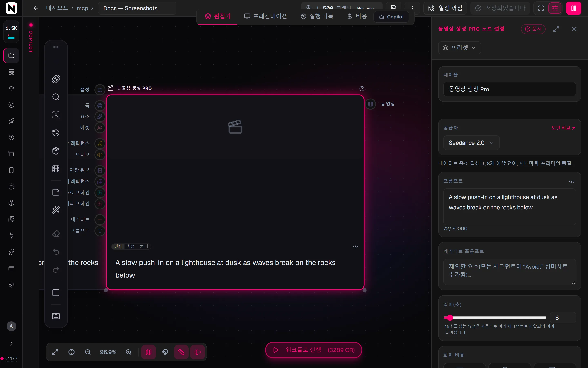The image size is (588, 368).
Task: Click the 대시보드 breadcrumb link
Action: tap(57, 8)
